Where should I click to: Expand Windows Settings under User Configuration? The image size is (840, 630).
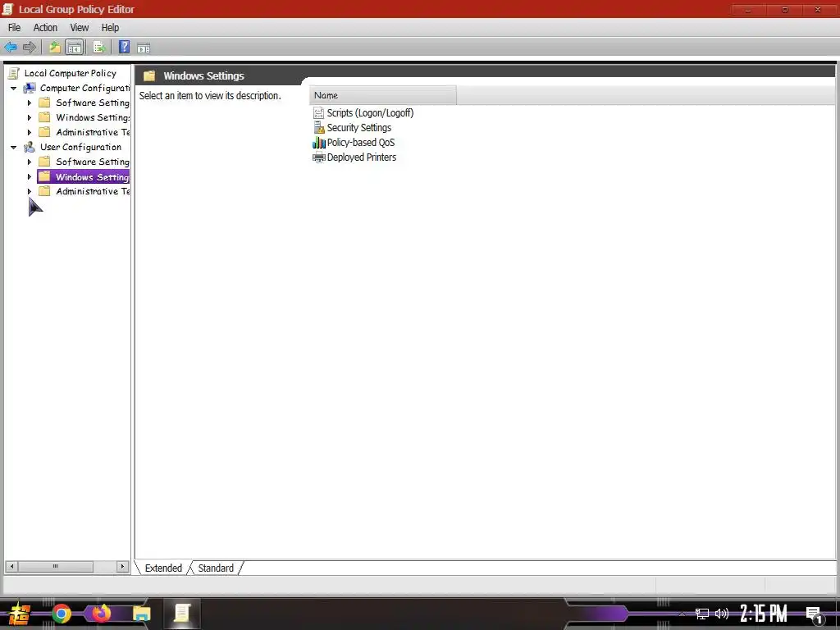(x=30, y=176)
